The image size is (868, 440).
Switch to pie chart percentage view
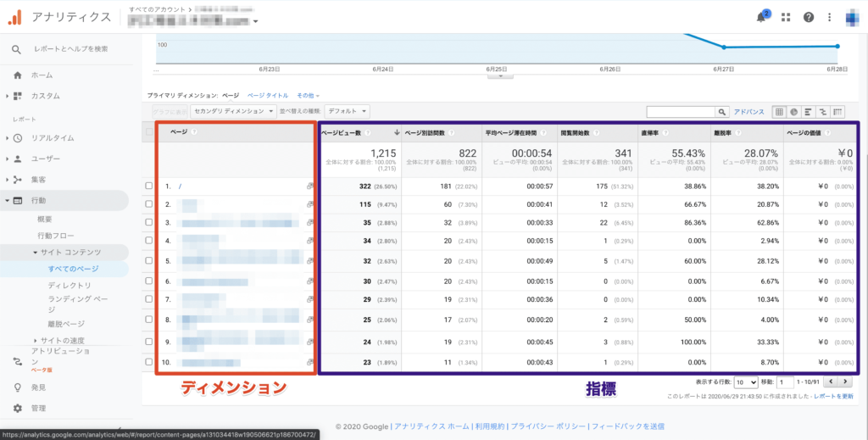coord(793,111)
